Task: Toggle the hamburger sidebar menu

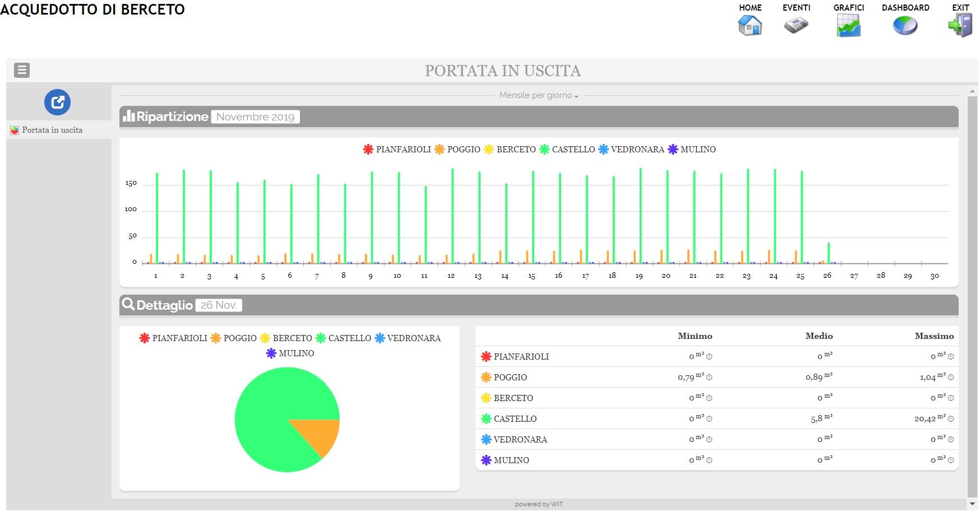Action: pos(22,70)
